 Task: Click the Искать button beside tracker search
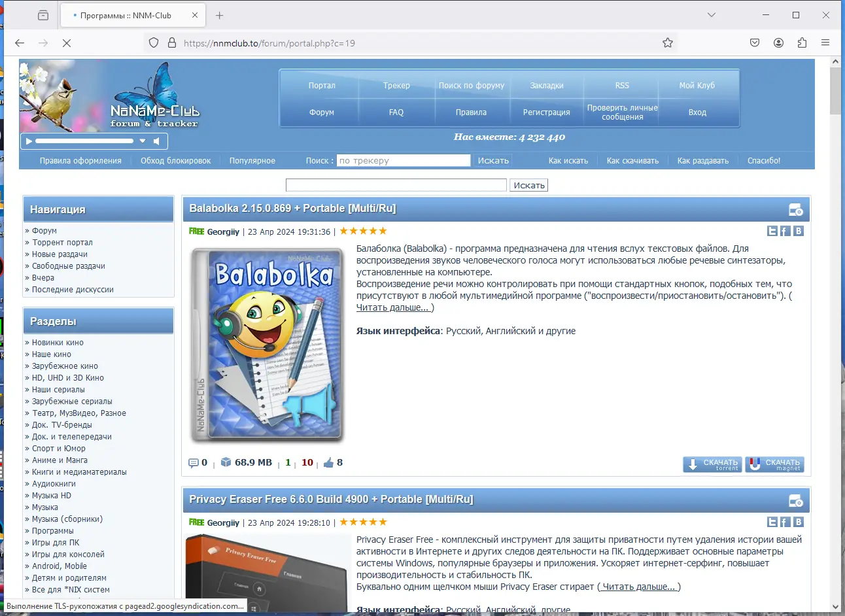(x=493, y=160)
